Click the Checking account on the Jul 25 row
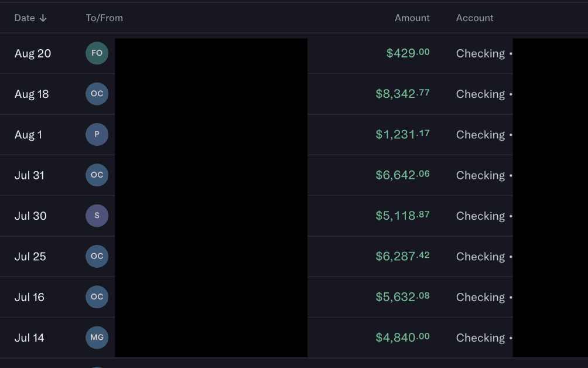Viewport: 588px width, 368px height. point(480,257)
